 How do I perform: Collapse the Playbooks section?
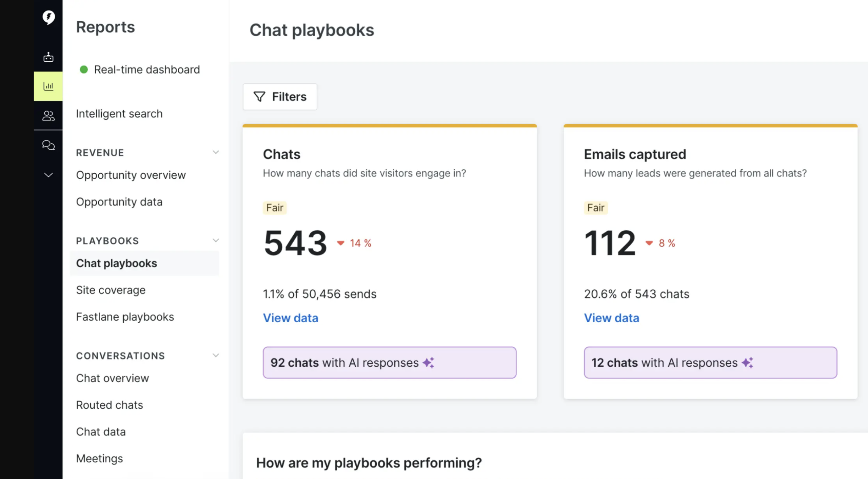pyautogui.click(x=216, y=240)
